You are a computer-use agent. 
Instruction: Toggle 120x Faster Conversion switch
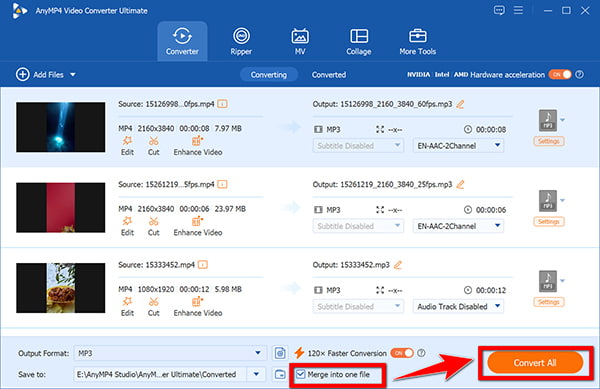pyautogui.click(x=402, y=353)
